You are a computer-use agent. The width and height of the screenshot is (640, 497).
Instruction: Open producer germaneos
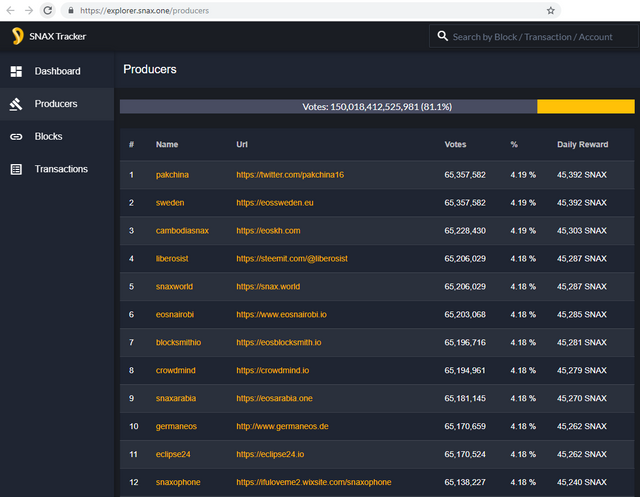(x=176, y=426)
